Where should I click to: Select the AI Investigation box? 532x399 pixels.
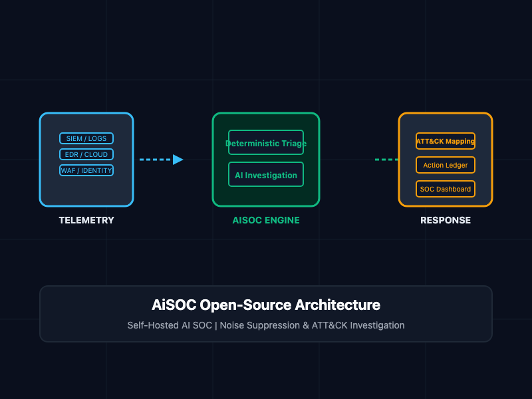pos(266,174)
